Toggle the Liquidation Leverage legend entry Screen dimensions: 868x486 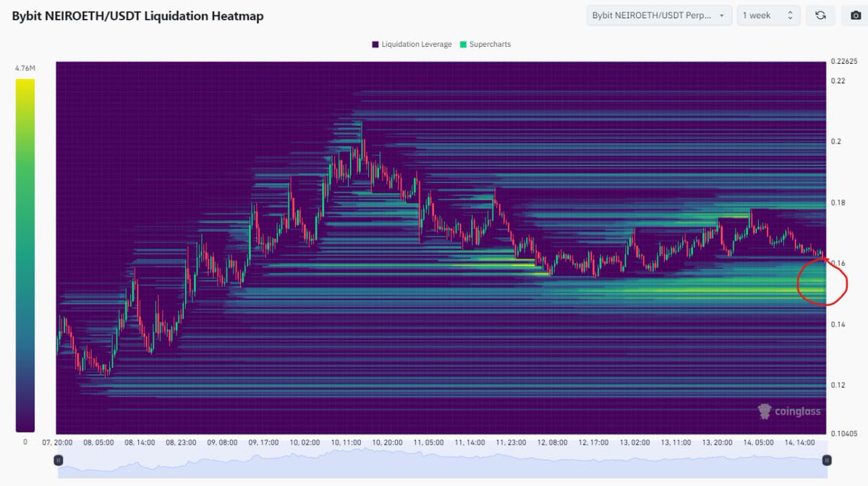pyautogui.click(x=412, y=44)
